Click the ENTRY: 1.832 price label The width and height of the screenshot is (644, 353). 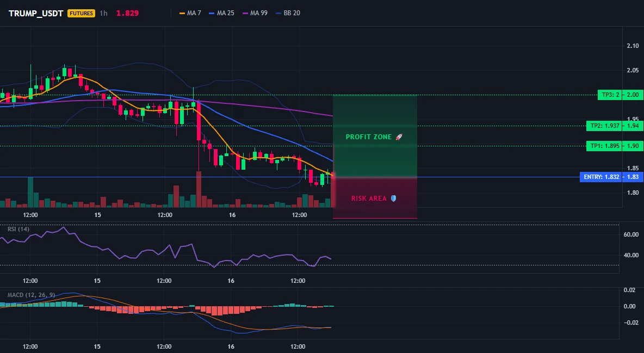tap(601, 177)
